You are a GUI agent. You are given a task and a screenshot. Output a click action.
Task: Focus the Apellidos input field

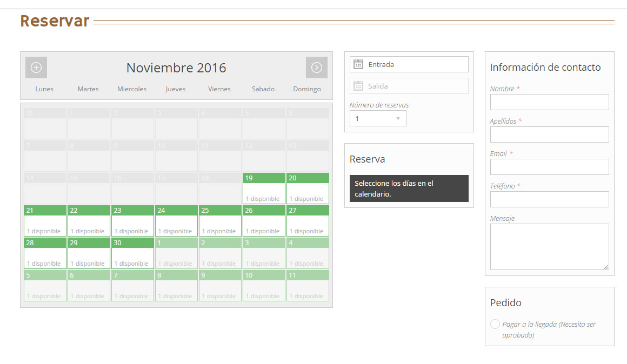point(549,134)
